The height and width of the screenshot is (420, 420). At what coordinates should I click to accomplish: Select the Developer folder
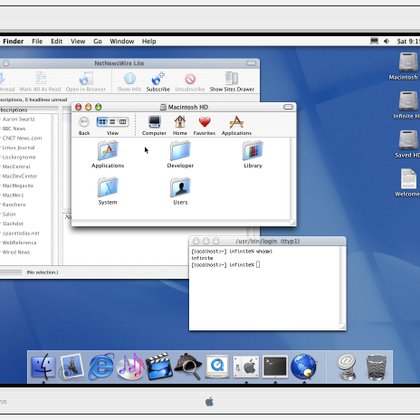[x=180, y=154]
